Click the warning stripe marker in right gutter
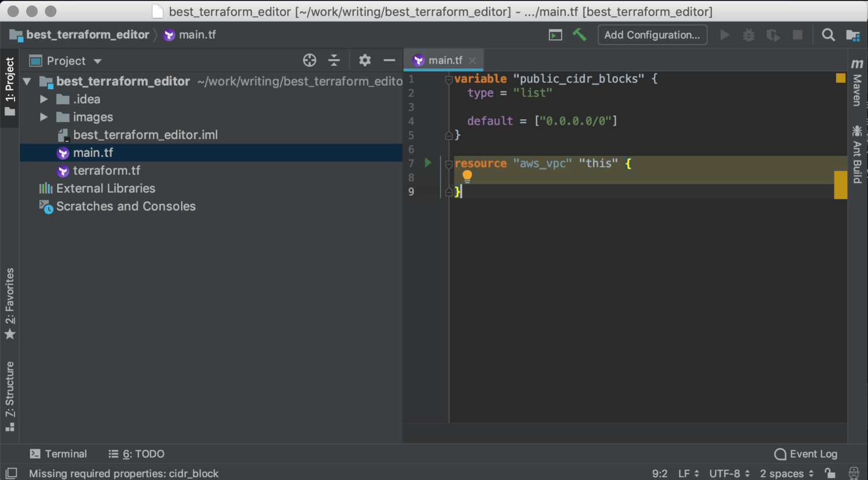The image size is (868, 480). pos(841,185)
